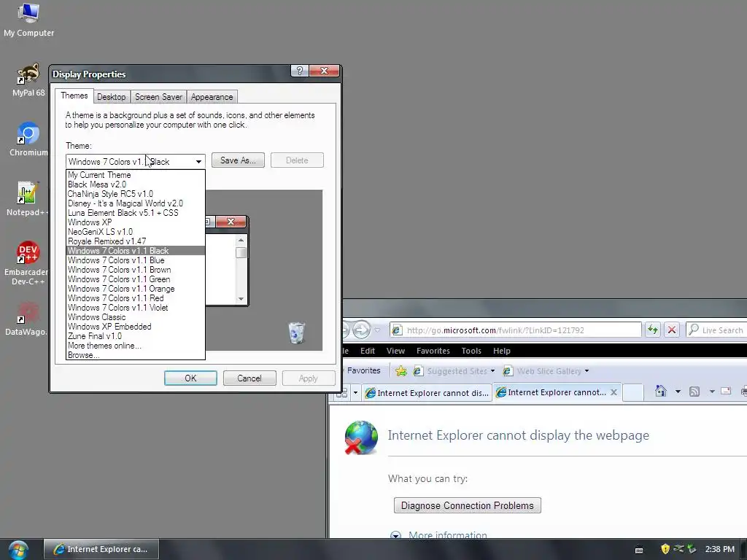This screenshot has width=747, height=560.
Task: Launch the MyPal 68 shortcut
Action: pos(28,79)
